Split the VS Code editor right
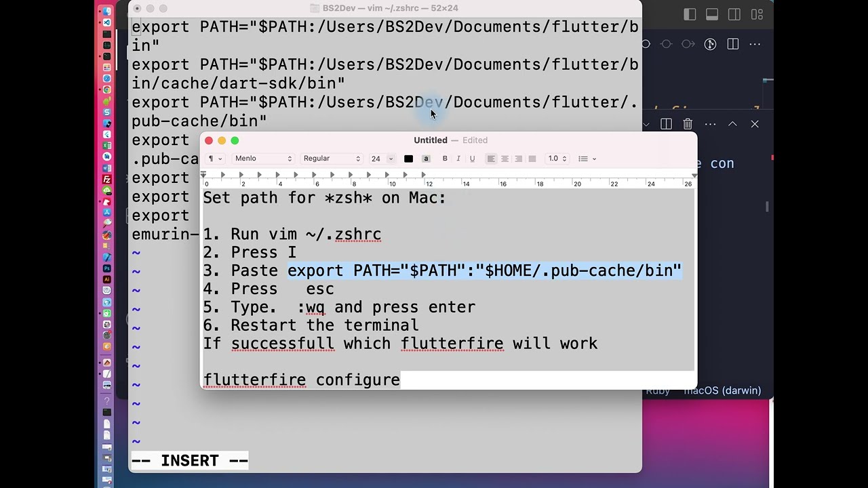This screenshot has height=488, width=868. 733,44
